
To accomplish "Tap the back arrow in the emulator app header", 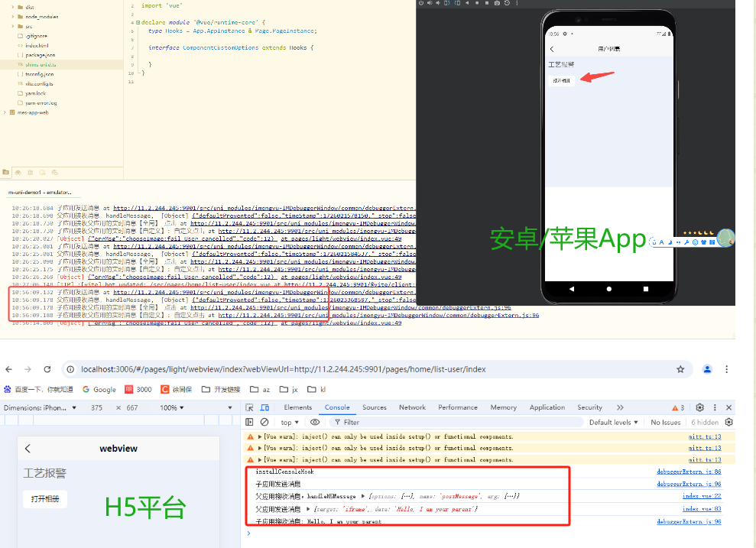I will pos(552,49).
